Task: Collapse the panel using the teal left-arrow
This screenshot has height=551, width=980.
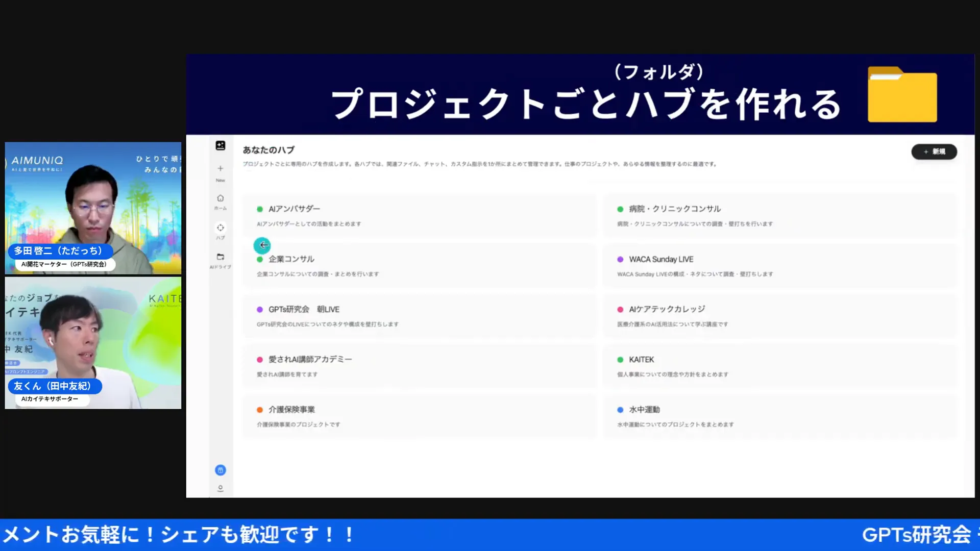Action: (262, 245)
